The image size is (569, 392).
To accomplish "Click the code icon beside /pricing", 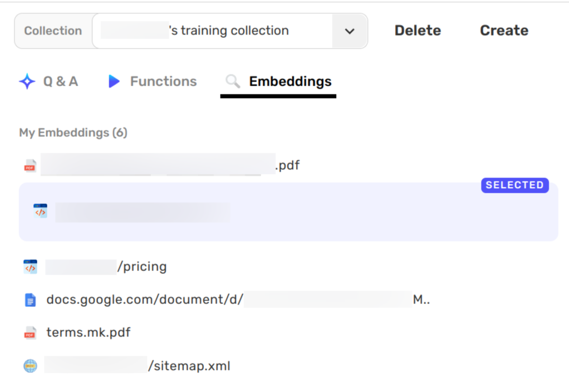I will [30, 267].
